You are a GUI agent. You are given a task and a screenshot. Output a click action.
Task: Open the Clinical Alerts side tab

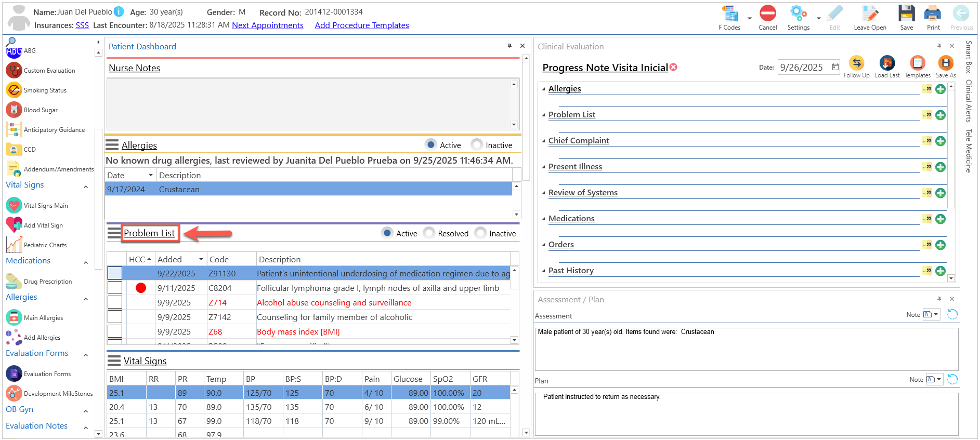point(969,101)
